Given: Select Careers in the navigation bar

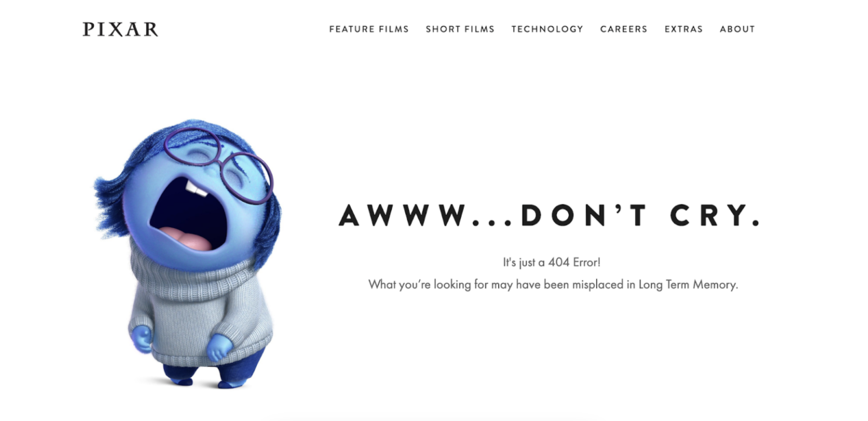Looking at the screenshot, I should 624,29.
